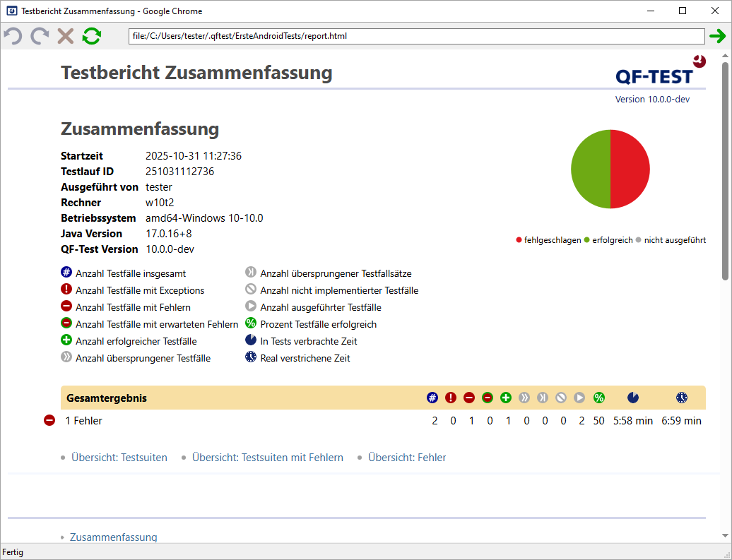Jump to Zusammenfassung link at bottom
The height and width of the screenshot is (560, 732).
[x=113, y=537]
